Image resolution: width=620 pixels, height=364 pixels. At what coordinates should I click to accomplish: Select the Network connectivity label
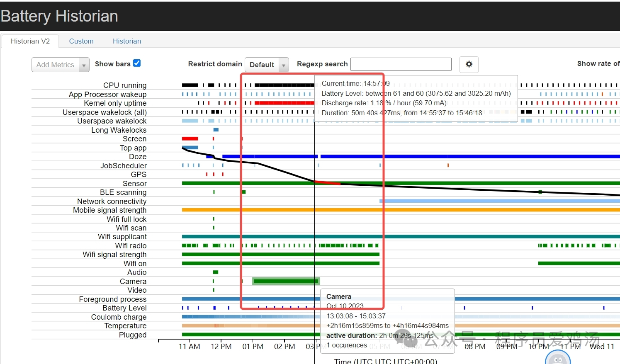pyautogui.click(x=112, y=201)
